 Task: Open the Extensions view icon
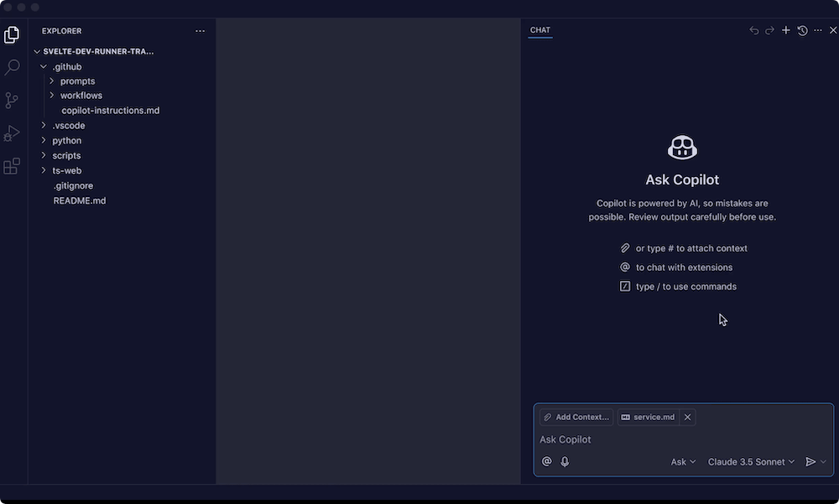tap(12, 166)
